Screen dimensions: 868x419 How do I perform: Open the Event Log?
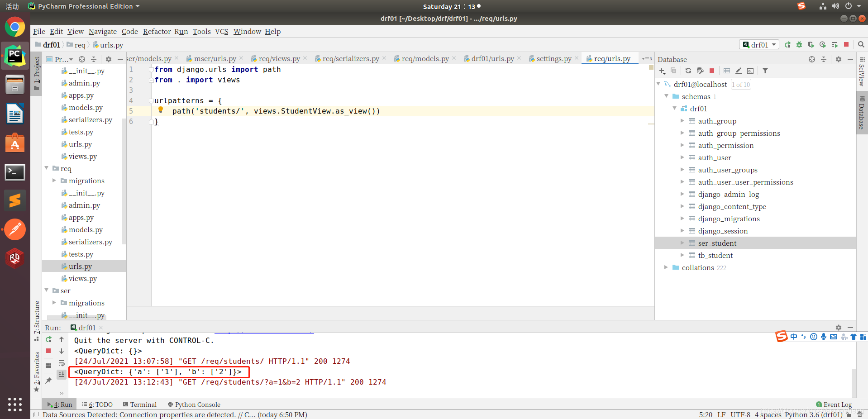[834, 405]
